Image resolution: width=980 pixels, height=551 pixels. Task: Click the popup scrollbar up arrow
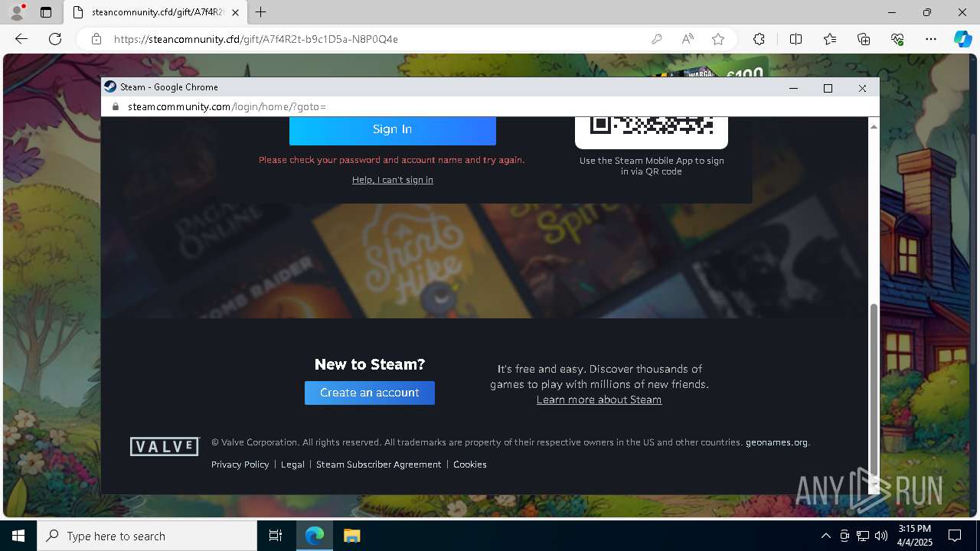(x=874, y=126)
